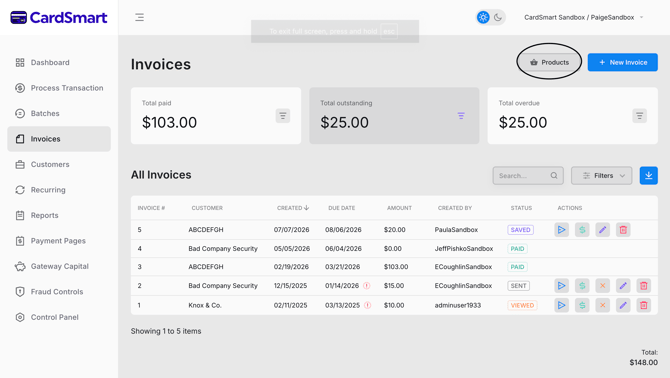This screenshot has height=378, width=670.
Task: Switch to dark mode moon icon
Action: click(498, 18)
